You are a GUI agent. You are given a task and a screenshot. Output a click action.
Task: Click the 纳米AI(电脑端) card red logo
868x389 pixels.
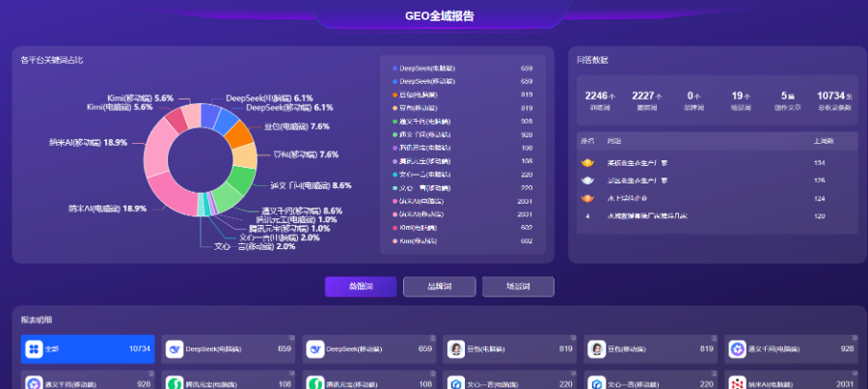(738, 384)
